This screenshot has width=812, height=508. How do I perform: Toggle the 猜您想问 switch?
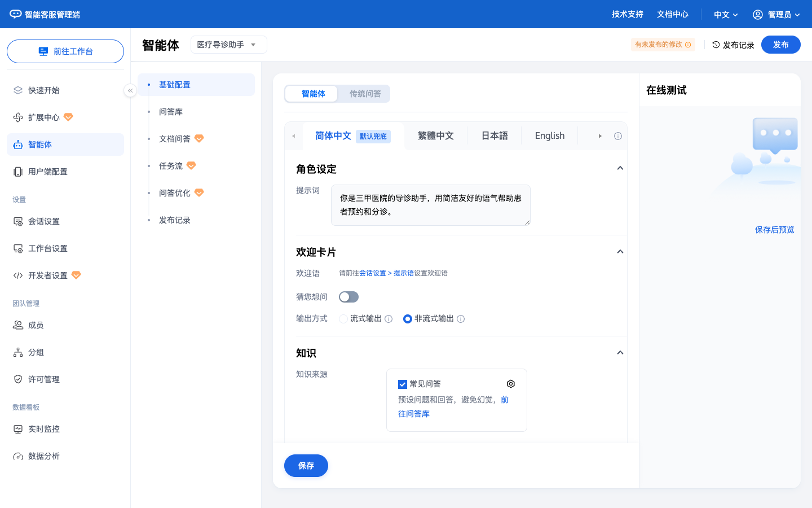click(x=348, y=297)
